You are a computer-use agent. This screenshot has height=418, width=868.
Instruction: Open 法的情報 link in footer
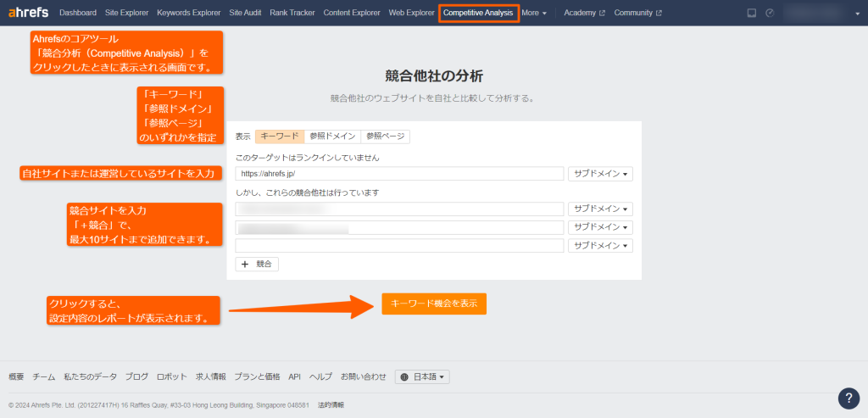point(331,404)
